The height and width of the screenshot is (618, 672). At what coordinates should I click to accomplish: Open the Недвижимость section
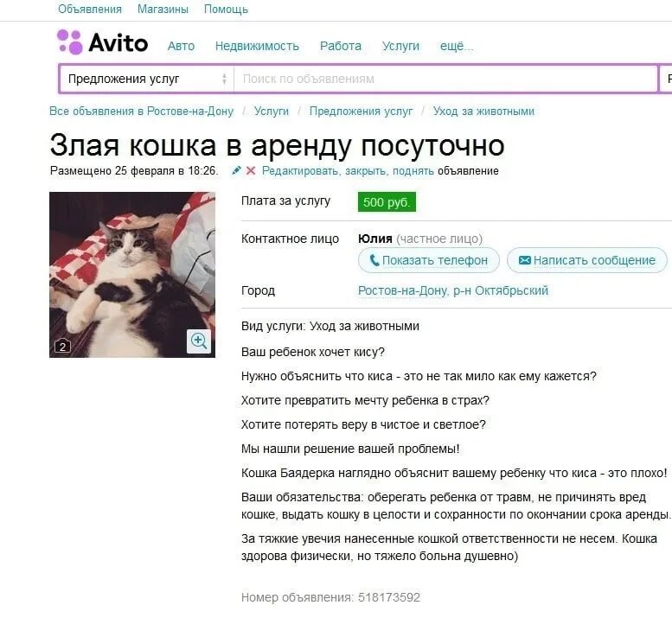click(257, 46)
